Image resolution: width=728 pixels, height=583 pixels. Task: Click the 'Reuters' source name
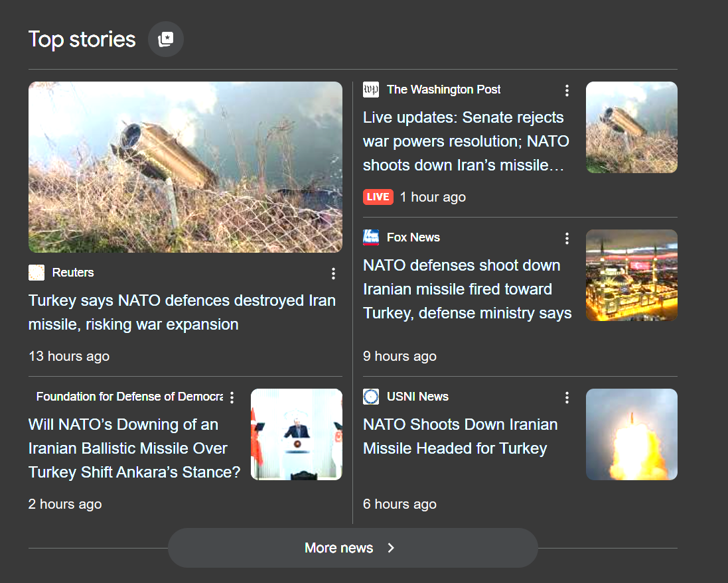pos(73,273)
